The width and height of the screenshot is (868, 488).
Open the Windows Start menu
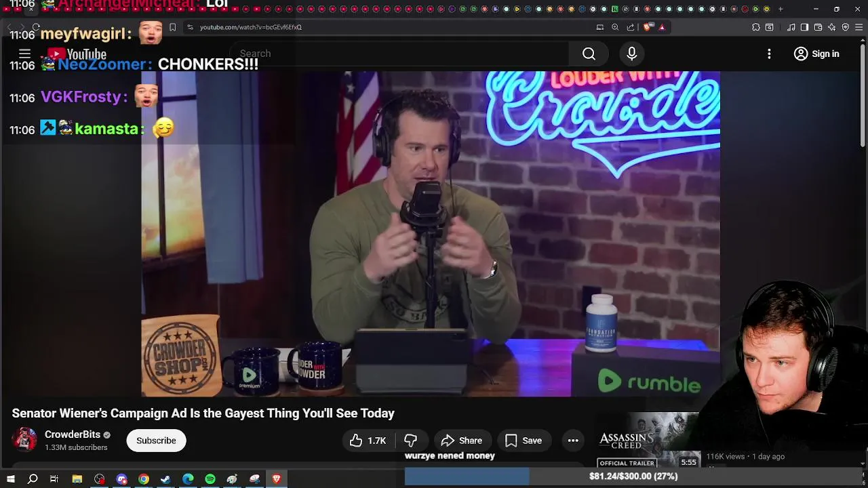[11, 479]
